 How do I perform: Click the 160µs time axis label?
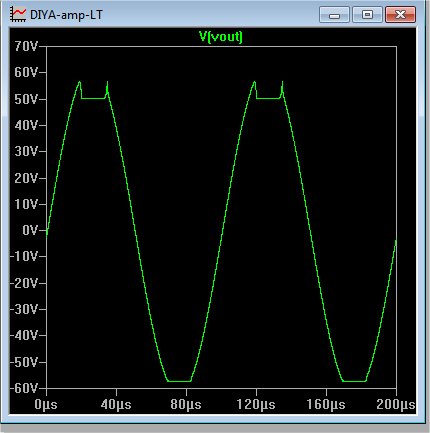coord(326,404)
